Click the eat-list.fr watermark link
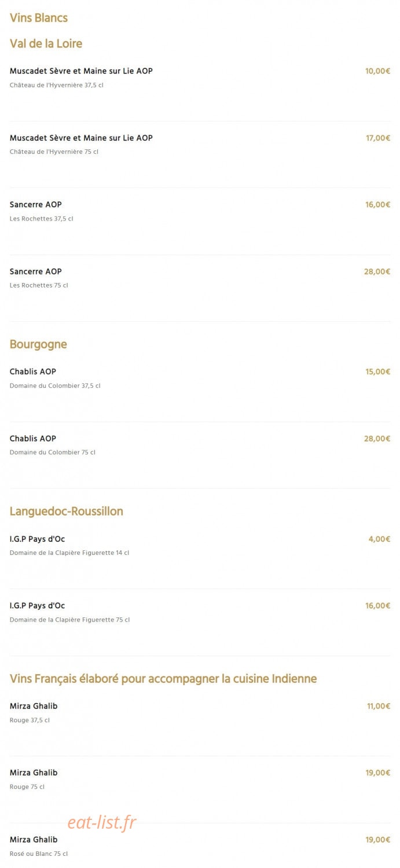 102,822
